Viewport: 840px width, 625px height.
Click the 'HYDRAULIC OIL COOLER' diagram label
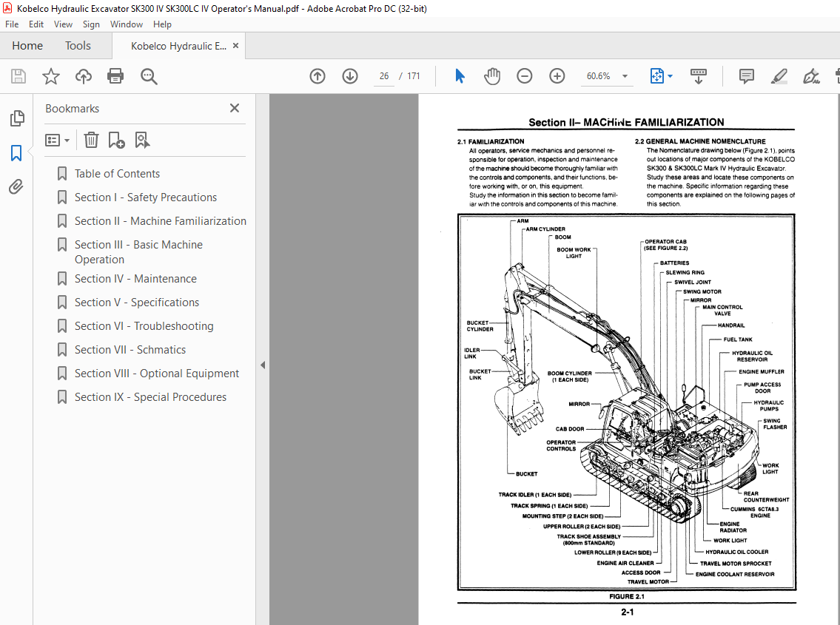[x=736, y=552]
